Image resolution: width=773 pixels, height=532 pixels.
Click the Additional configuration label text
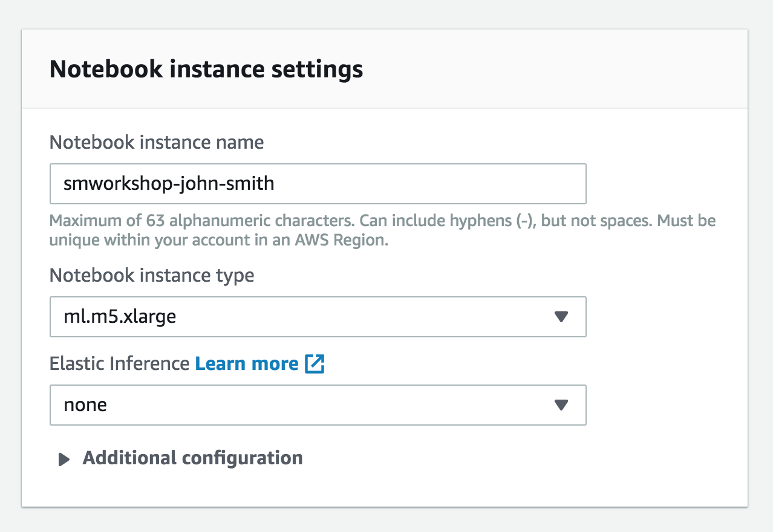pyautogui.click(x=192, y=458)
